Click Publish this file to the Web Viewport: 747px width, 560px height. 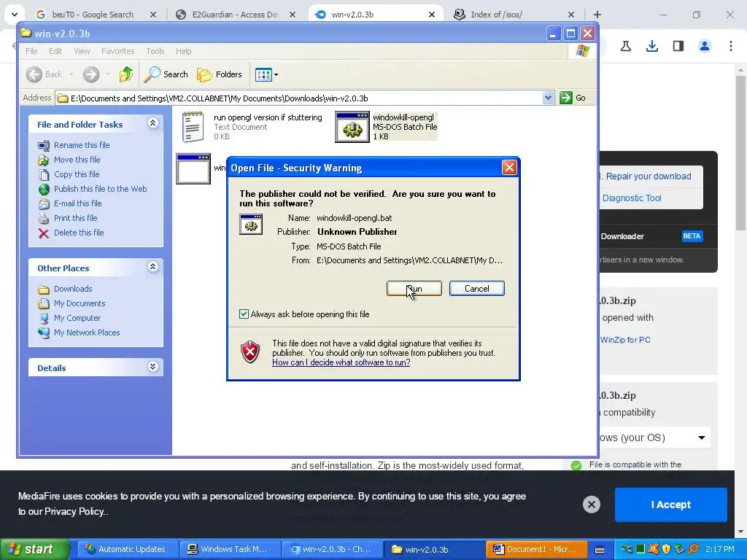click(x=100, y=189)
